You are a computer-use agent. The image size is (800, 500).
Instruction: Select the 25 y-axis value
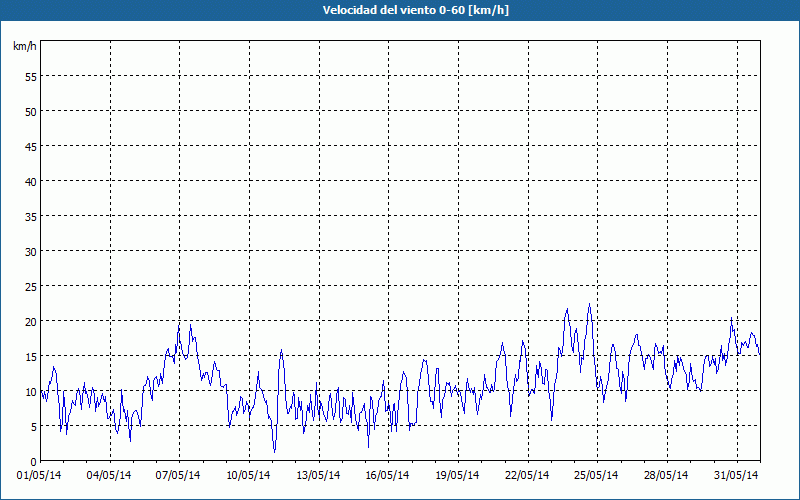[31, 286]
